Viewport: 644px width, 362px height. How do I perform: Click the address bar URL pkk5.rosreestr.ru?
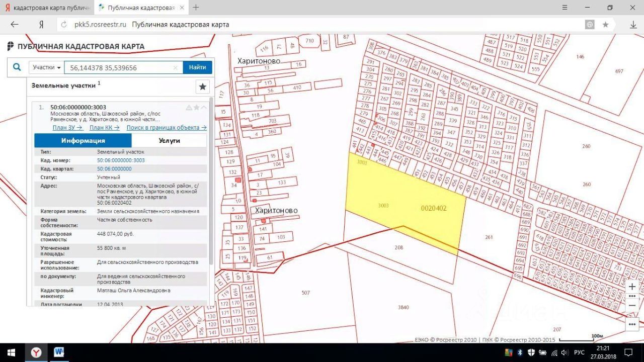[100, 25]
